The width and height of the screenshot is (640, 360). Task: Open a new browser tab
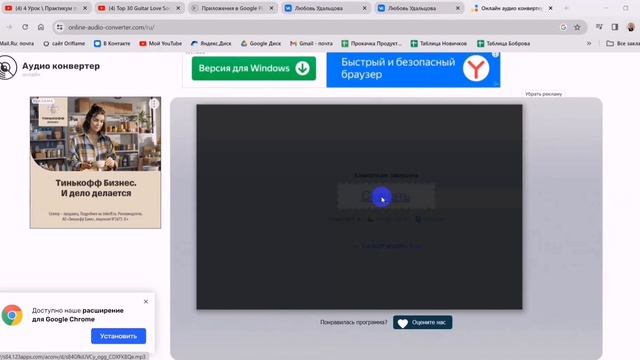[566, 8]
